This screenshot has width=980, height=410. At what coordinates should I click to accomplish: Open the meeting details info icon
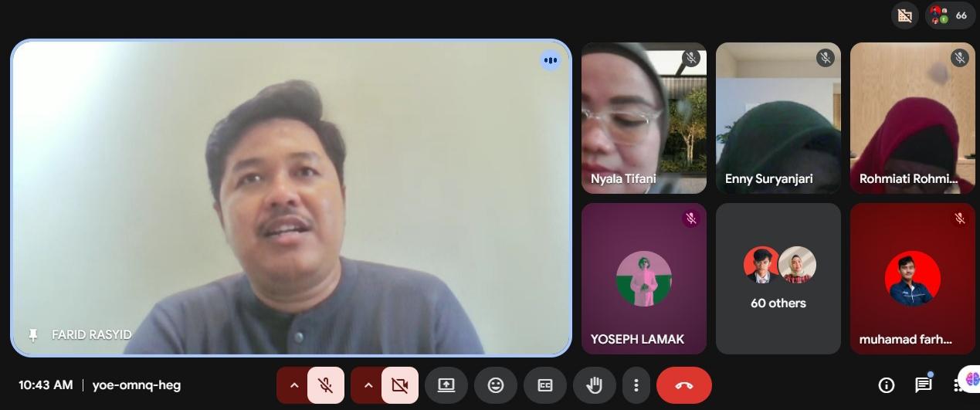click(x=887, y=385)
